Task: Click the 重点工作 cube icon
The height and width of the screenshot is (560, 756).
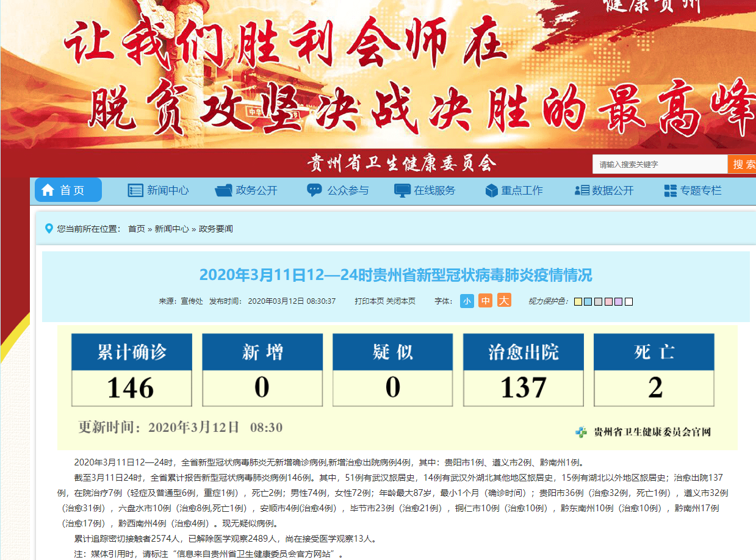Action: click(x=491, y=190)
